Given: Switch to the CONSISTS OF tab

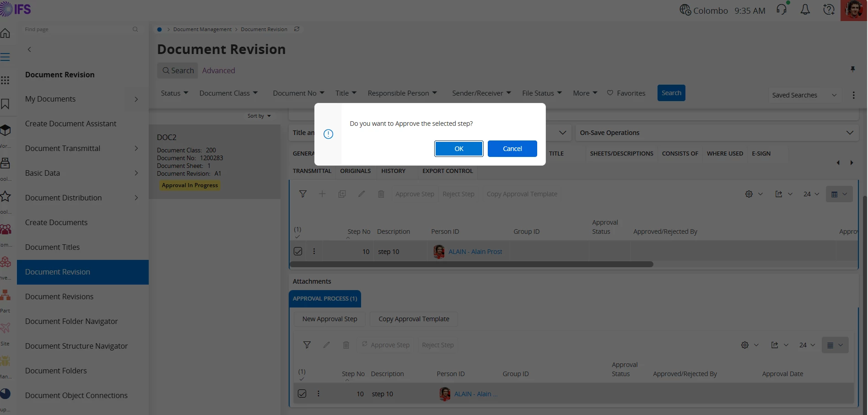Looking at the screenshot, I should coord(680,154).
